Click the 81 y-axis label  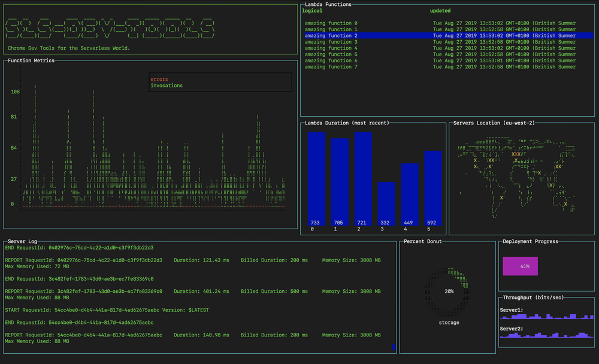pos(14,117)
